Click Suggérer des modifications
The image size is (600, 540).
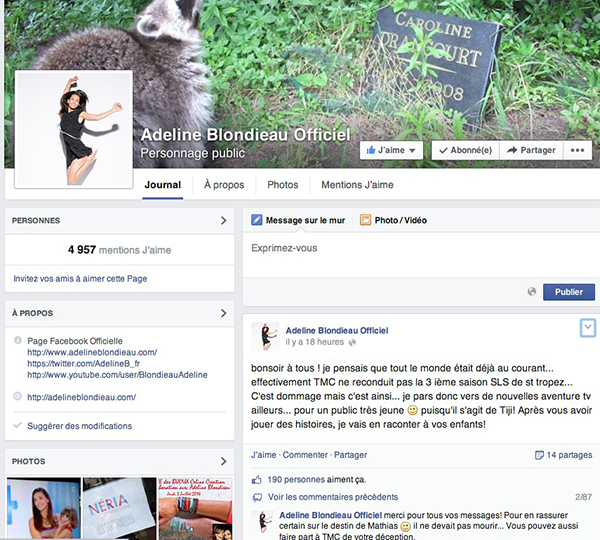pos(80,426)
